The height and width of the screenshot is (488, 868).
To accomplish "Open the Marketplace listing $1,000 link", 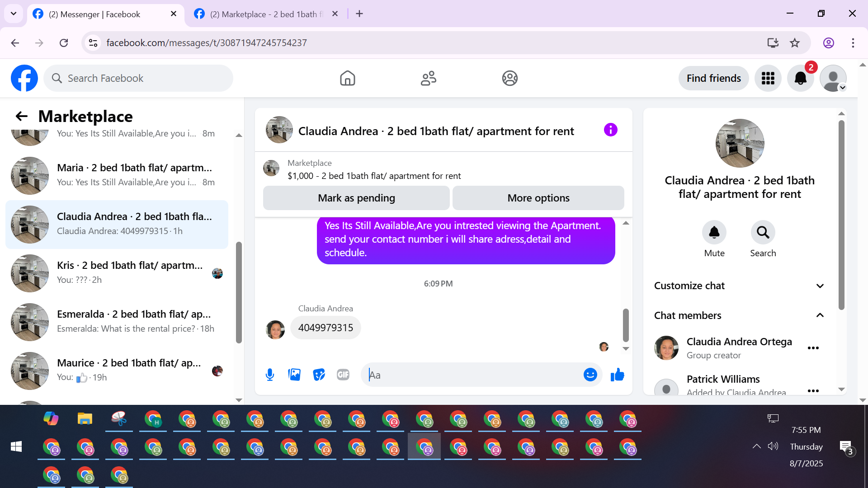I will pyautogui.click(x=374, y=176).
